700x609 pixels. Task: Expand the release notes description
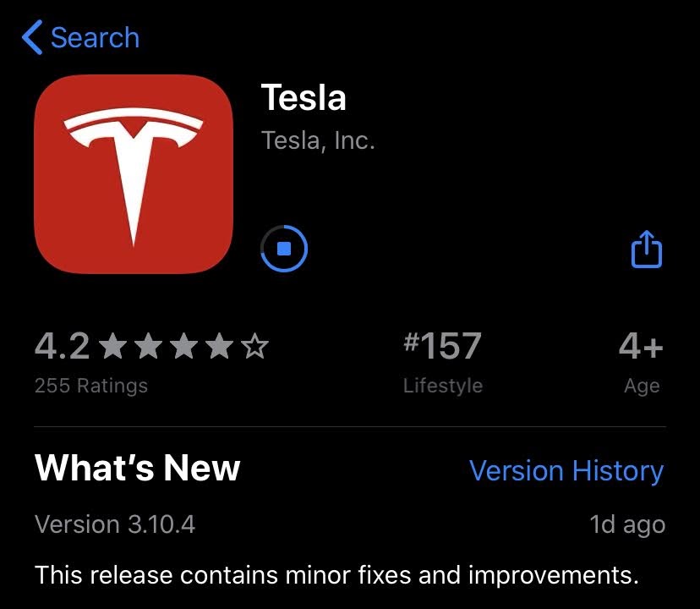click(x=336, y=576)
